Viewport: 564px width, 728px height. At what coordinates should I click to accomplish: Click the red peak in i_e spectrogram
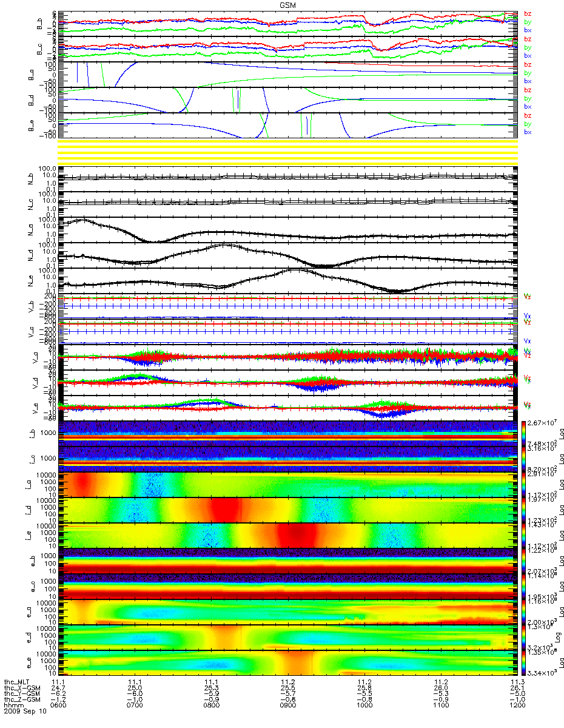click(296, 535)
